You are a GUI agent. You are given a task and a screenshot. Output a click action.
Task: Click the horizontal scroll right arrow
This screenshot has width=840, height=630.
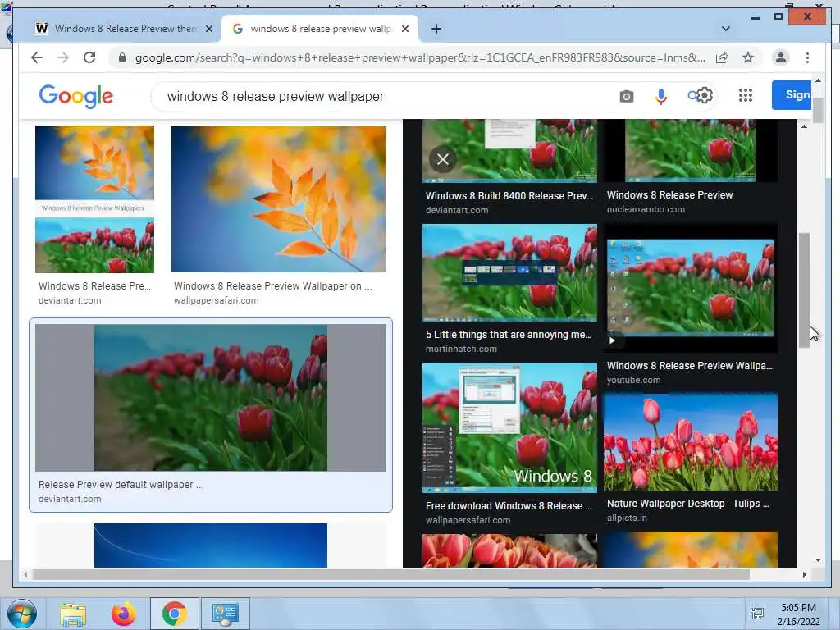[804, 574]
